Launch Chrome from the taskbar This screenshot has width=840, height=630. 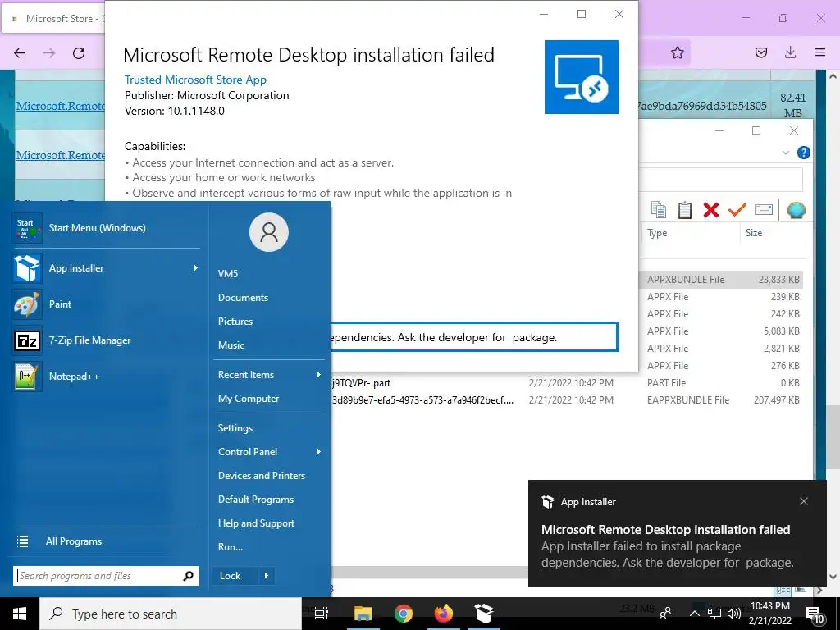[x=403, y=614]
